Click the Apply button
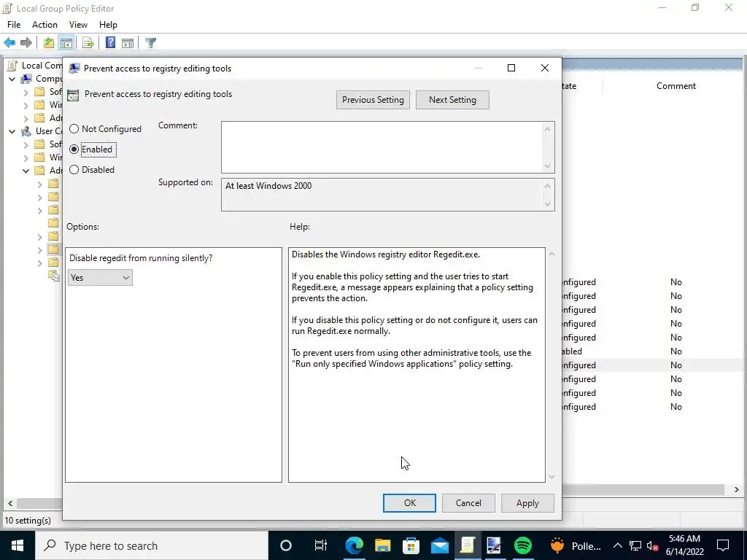 [x=527, y=503]
